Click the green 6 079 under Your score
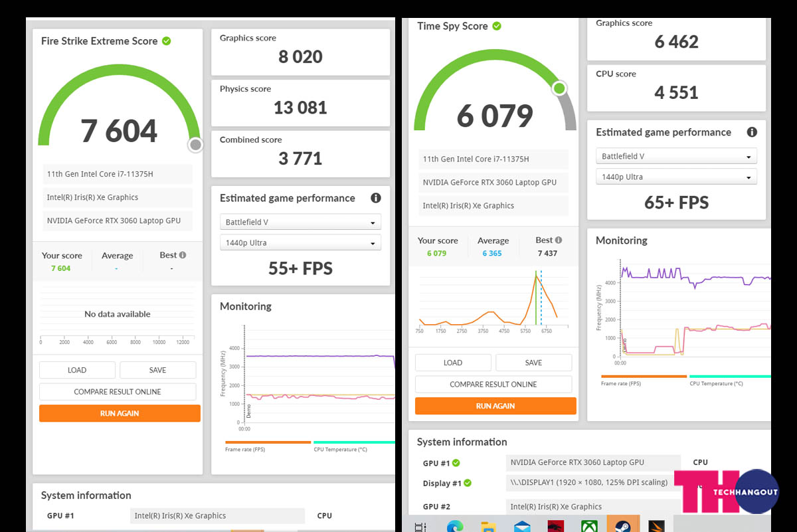 [x=437, y=254]
